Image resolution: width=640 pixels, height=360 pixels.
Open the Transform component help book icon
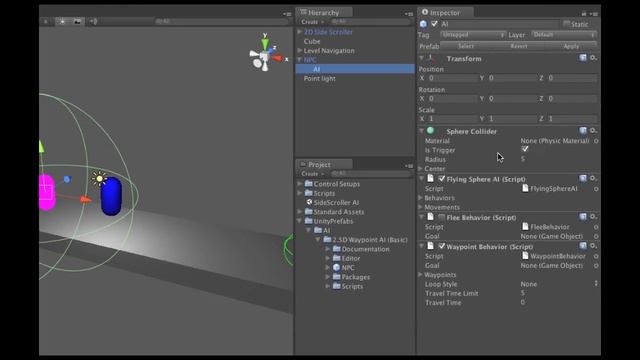583,58
